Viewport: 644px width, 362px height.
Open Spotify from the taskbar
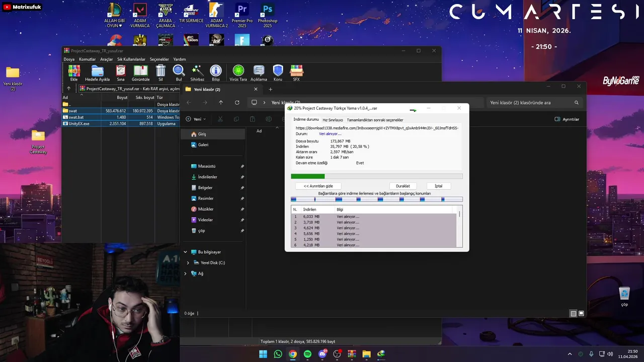[x=307, y=354]
